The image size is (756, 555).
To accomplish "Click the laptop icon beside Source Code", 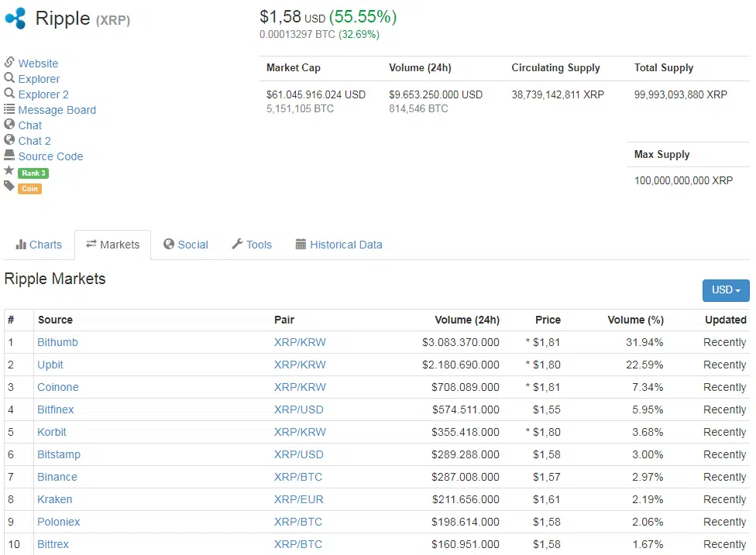I will [x=9, y=155].
